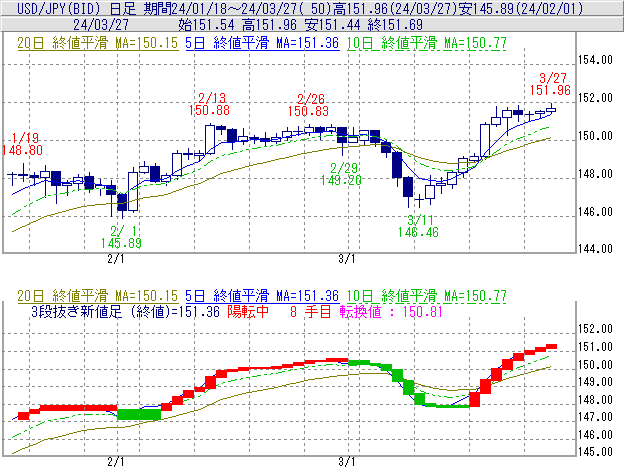Click the low price 安151.44
Viewport: 624px width, 475px height.
click(332, 25)
